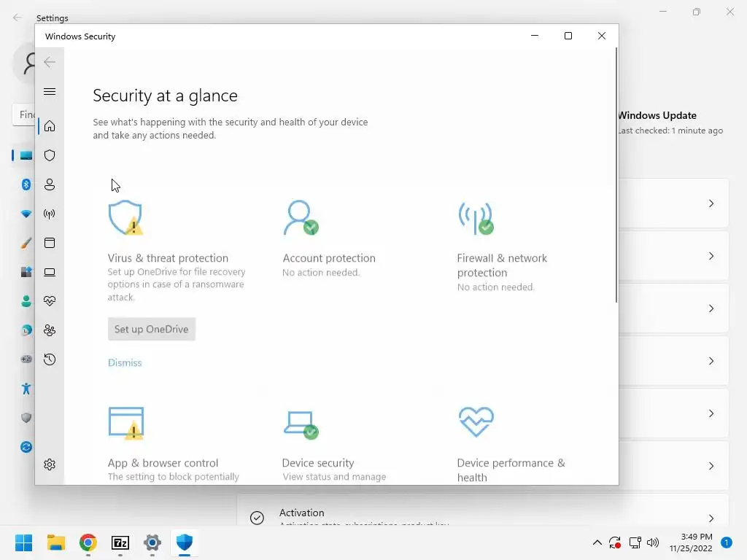Image resolution: width=747 pixels, height=560 pixels.
Task: Open the network status tray icon
Action: point(635,542)
